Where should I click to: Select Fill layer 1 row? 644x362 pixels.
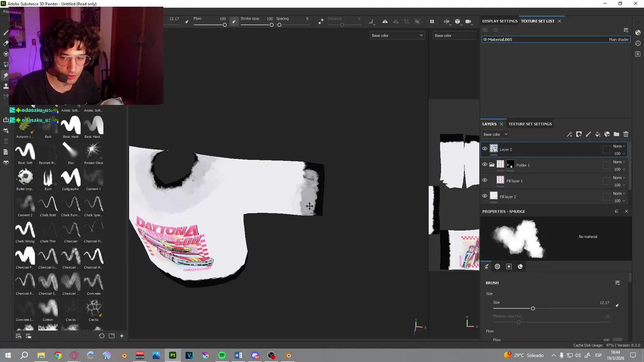[554, 180]
